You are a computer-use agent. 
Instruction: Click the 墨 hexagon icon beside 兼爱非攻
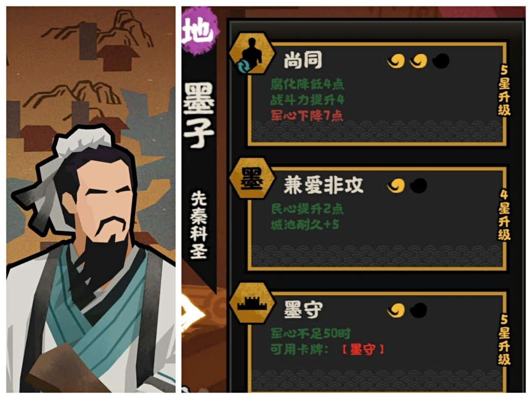tap(252, 178)
